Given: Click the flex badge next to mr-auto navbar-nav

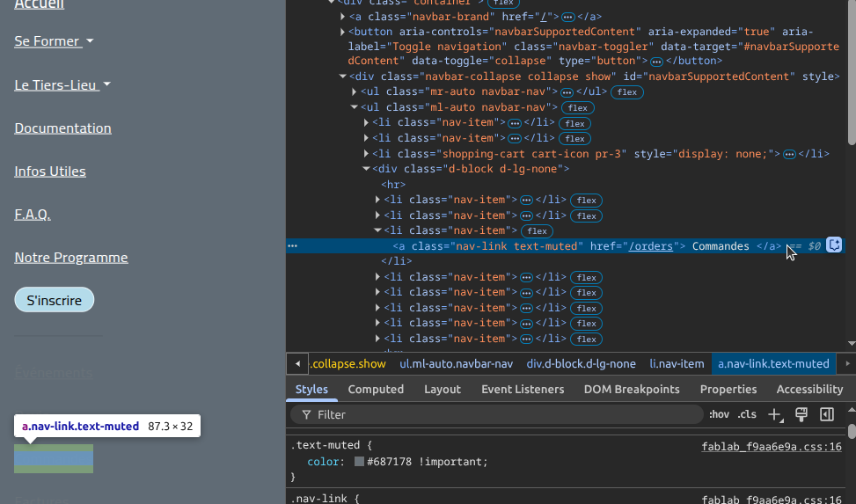Looking at the screenshot, I should click(x=626, y=92).
